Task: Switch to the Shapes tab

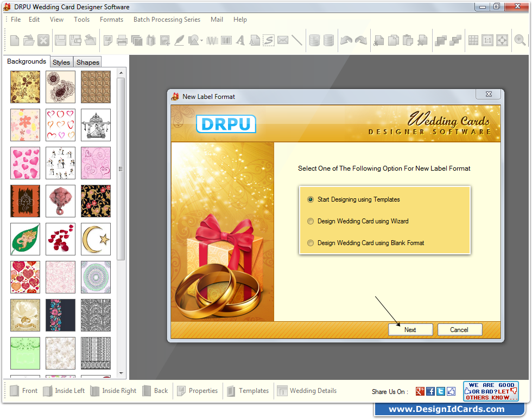Action: [x=87, y=62]
